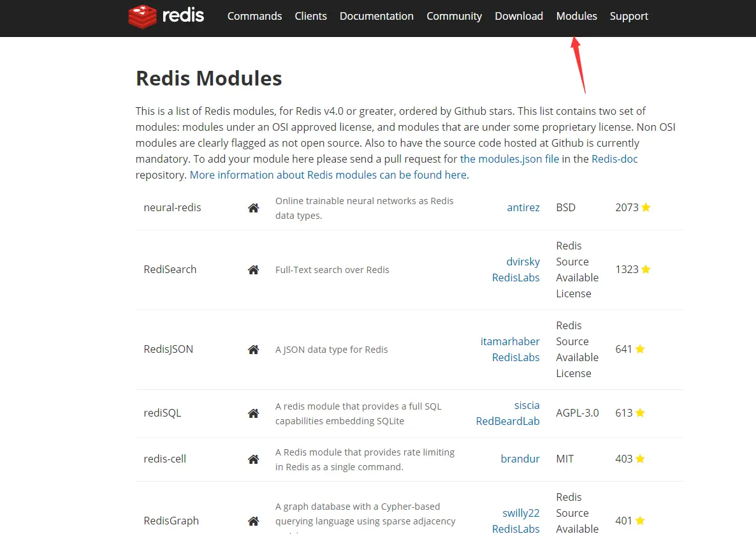The image size is (756, 534).
Task: Click the rediSQL module name
Action: 162,412
